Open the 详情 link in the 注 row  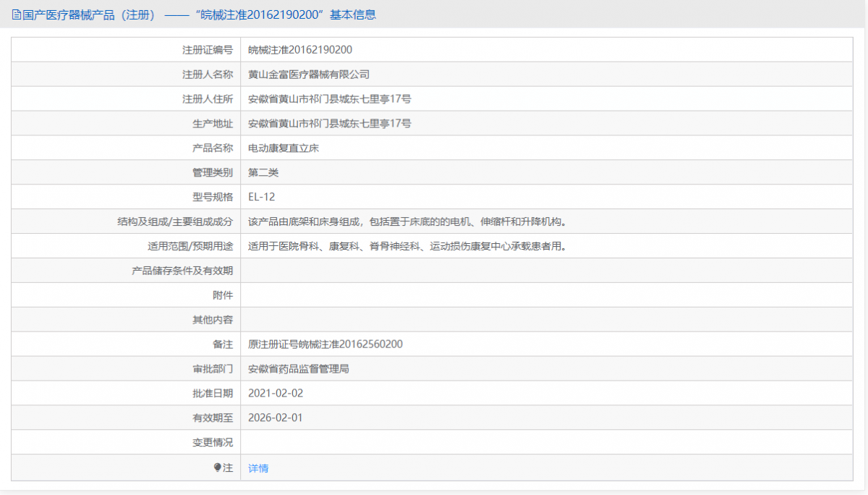click(258, 468)
